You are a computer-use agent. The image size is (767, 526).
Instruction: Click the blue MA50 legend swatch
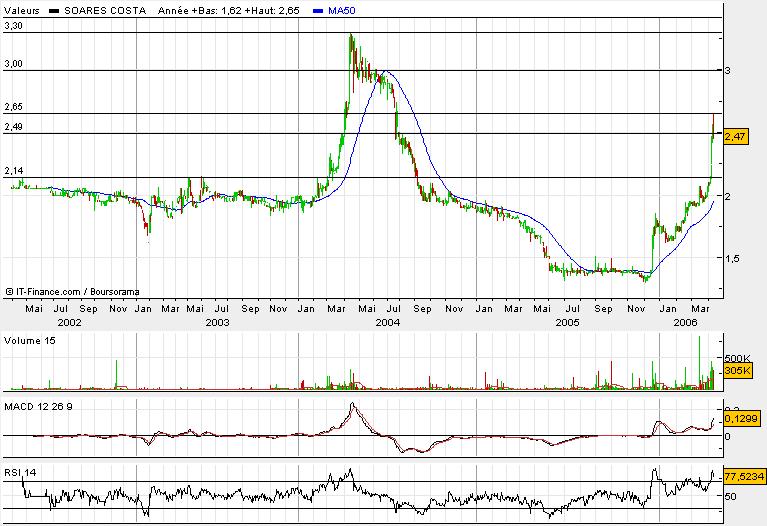[318, 11]
